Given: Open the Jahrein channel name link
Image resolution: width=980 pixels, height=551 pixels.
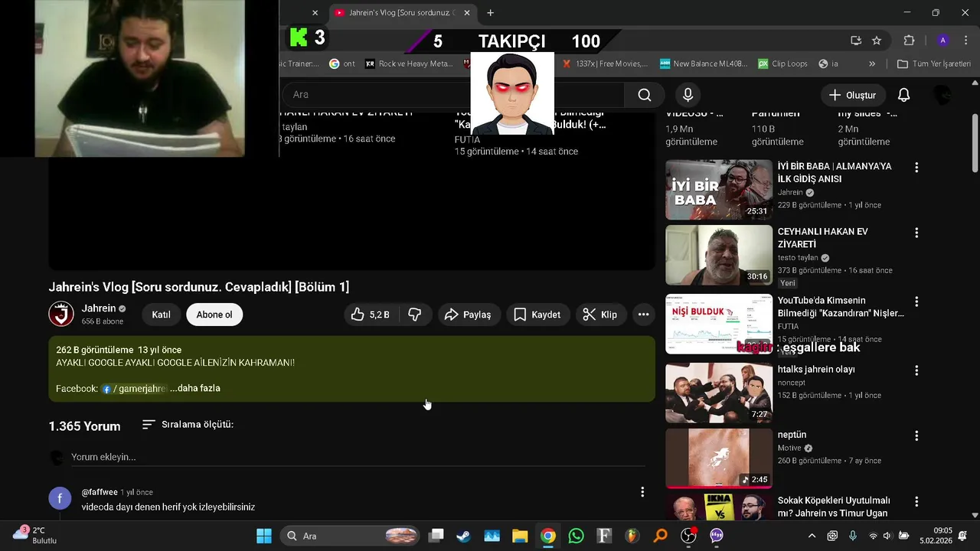Looking at the screenshot, I should [99, 308].
